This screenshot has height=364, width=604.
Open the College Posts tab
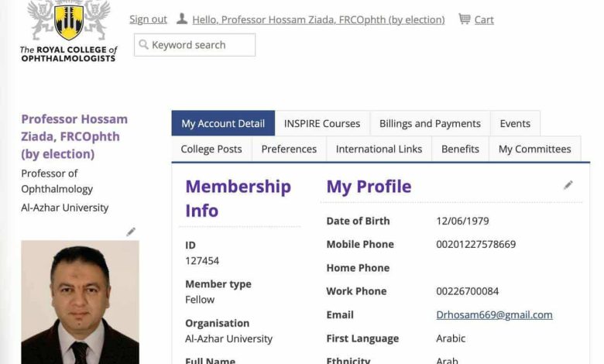(211, 149)
